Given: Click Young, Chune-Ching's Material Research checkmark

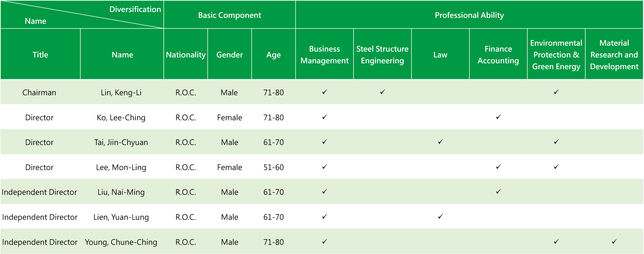Looking at the screenshot, I should click(x=614, y=241).
